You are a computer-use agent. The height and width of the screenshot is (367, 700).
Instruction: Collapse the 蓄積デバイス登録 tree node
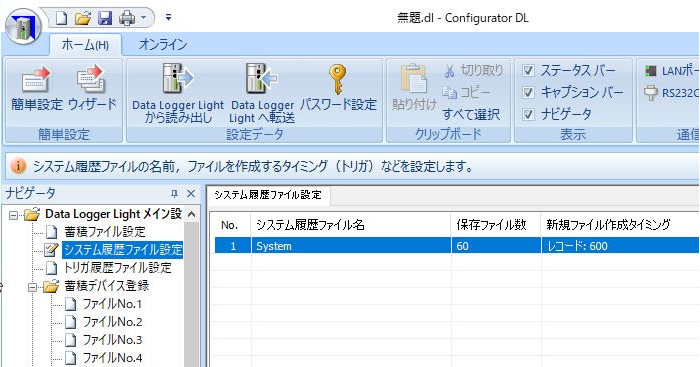[32, 287]
